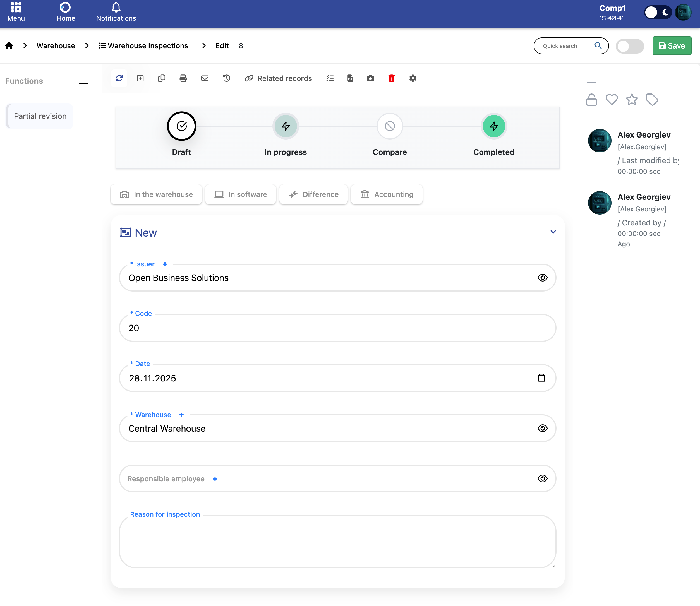The height and width of the screenshot is (606, 700).
Task: Collapse the Functions panel
Action: 83,83
